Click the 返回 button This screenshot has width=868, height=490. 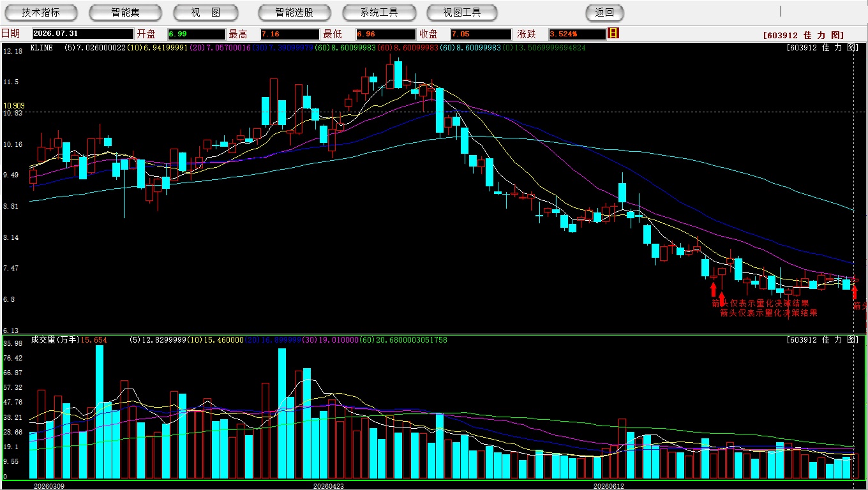point(604,12)
